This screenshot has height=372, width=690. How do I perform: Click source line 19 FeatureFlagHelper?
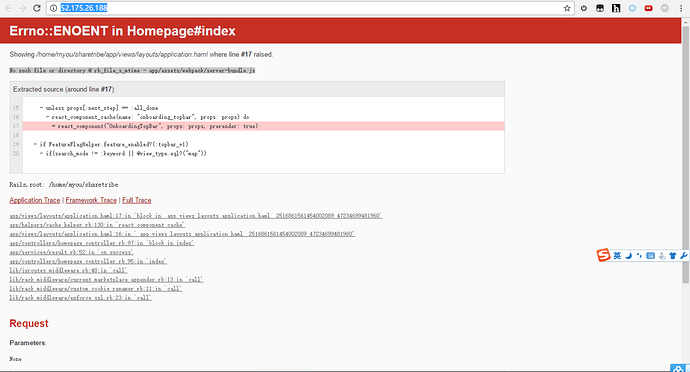click(x=111, y=144)
